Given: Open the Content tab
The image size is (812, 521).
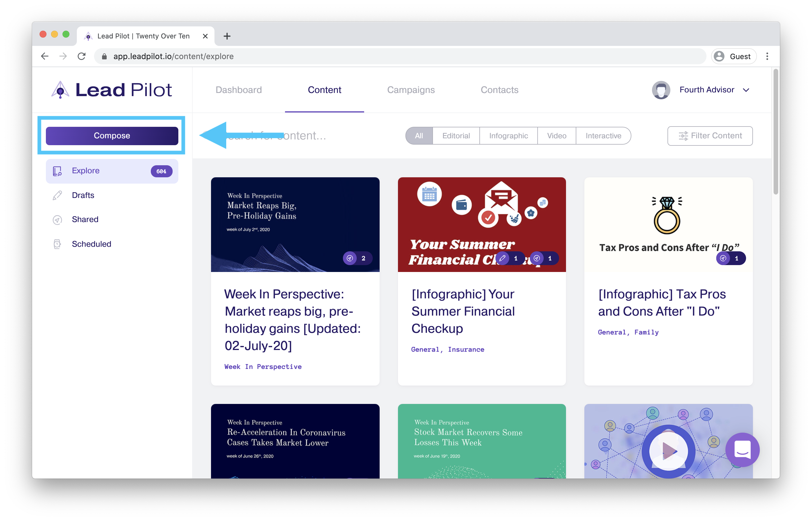Looking at the screenshot, I should click(324, 90).
